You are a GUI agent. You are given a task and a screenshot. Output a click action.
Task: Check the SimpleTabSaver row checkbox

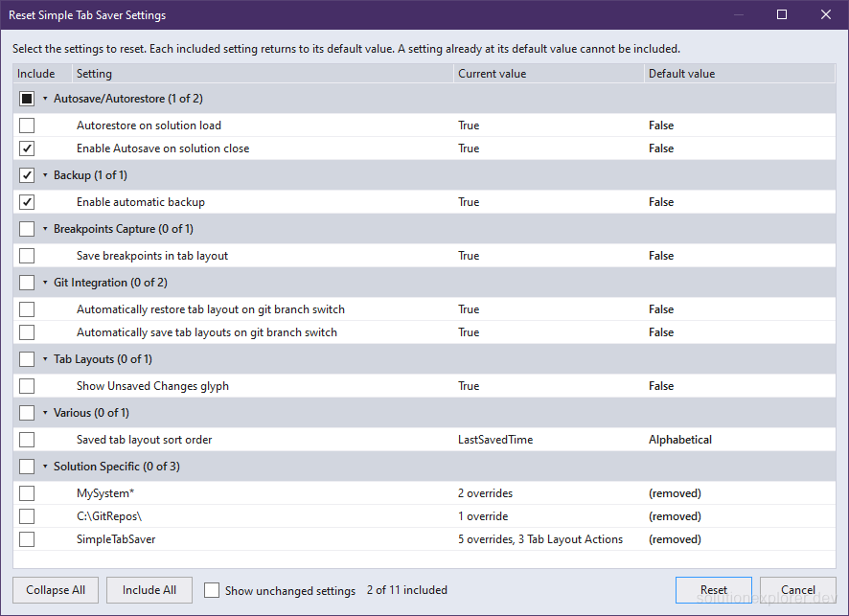[x=27, y=539]
